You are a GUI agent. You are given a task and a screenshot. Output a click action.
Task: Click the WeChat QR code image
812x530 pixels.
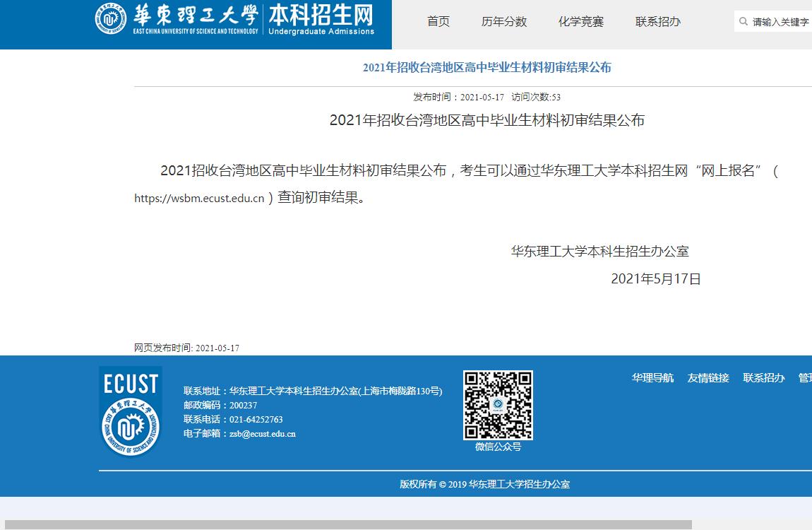(x=498, y=405)
